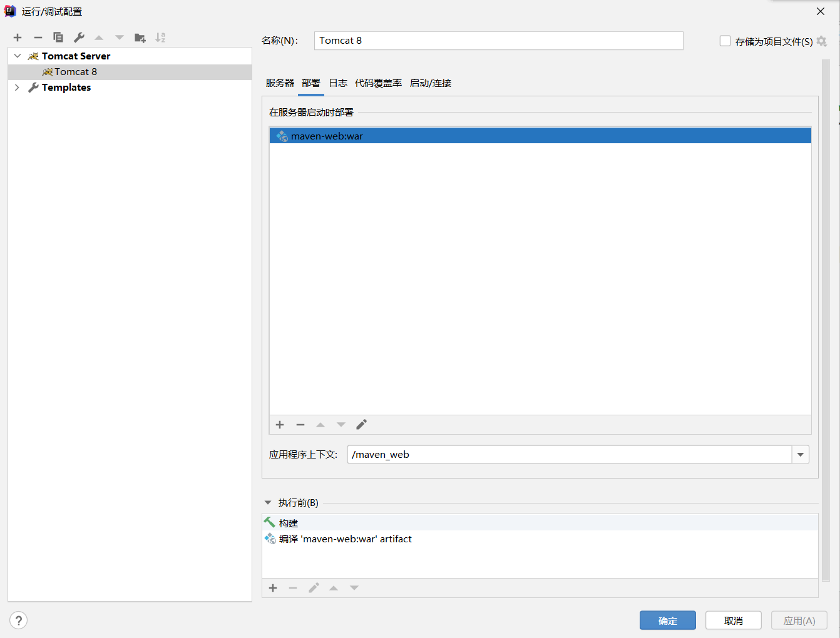Move deployment artifact down
The width and height of the screenshot is (840, 638).
(x=341, y=425)
